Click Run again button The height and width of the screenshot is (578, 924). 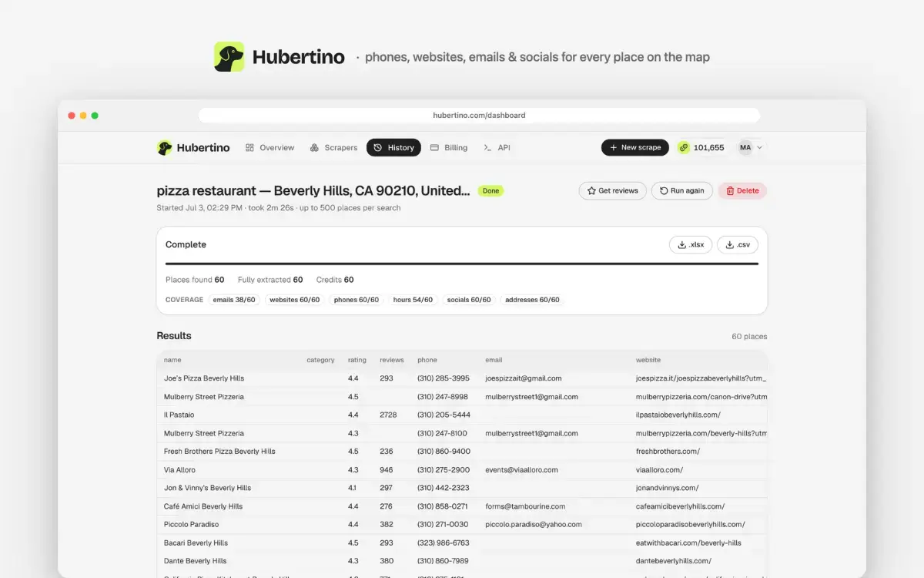coord(682,190)
